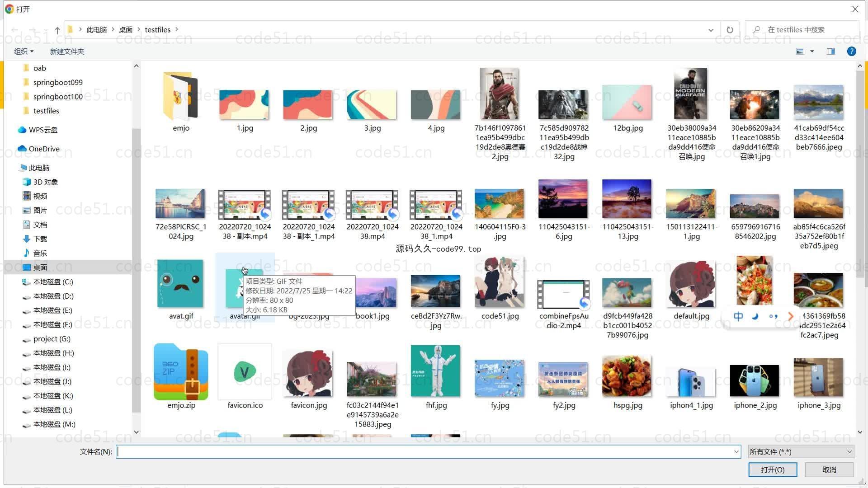Open help via the blue question mark icon
Viewport: 868px width, 488px height.
tap(851, 52)
